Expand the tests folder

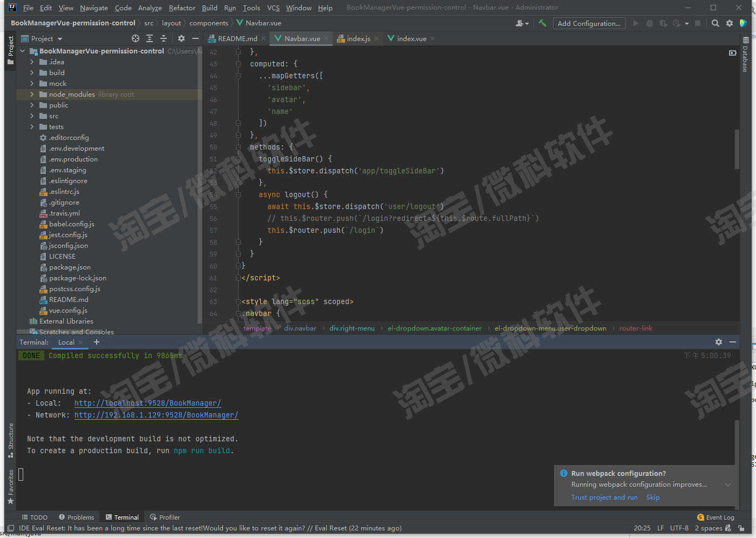point(32,126)
